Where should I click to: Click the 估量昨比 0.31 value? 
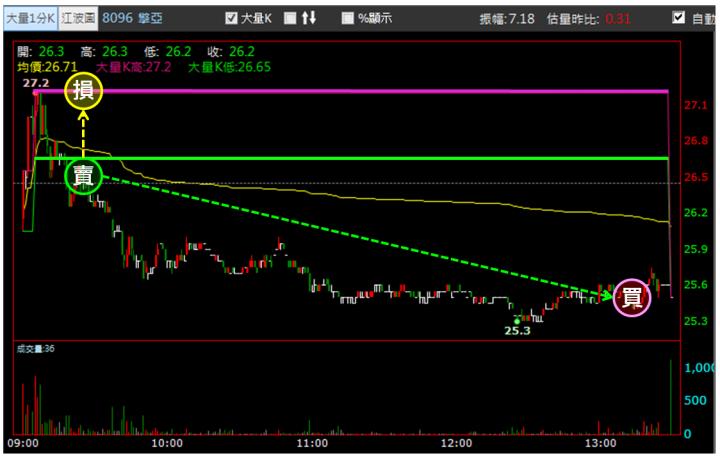[x=588, y=19]
